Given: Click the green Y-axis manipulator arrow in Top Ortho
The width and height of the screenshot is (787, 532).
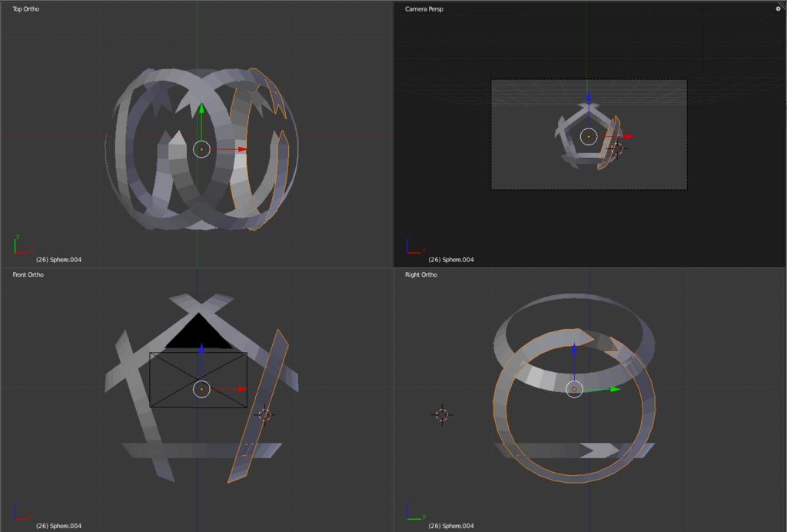Looking at the screenshot, I should click(x=201, y=109).
